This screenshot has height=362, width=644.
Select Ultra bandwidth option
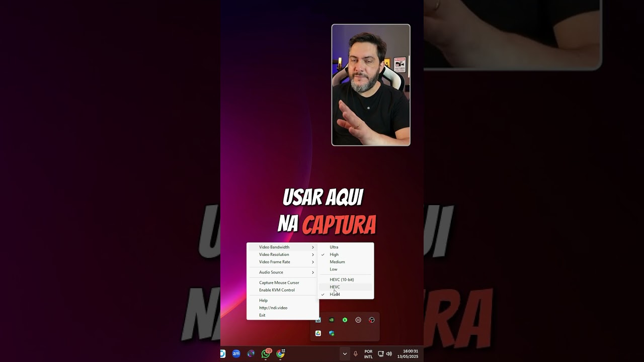346,247
